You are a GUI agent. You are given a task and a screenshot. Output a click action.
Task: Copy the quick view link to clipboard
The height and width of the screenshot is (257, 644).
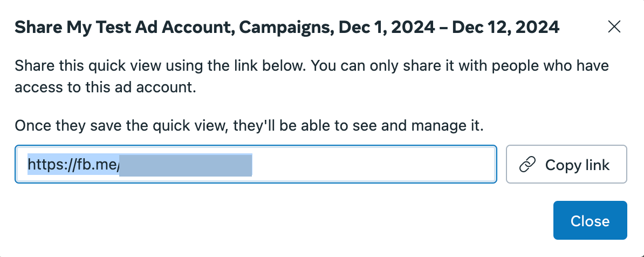pos(566,164)
